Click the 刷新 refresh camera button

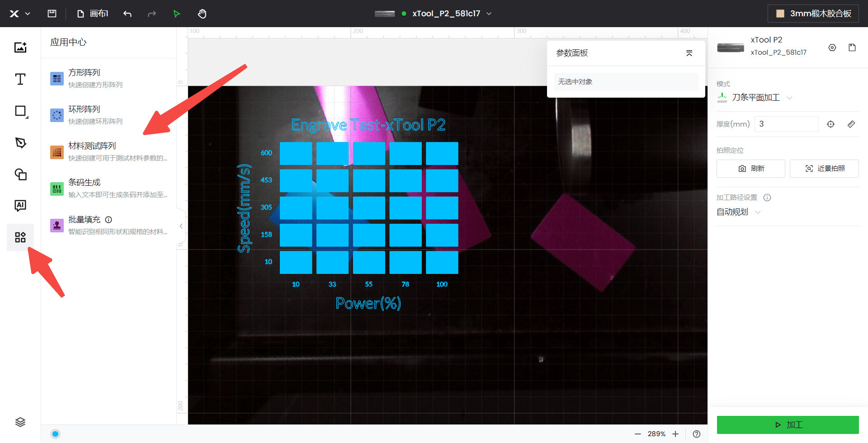(x=751, y=169)
